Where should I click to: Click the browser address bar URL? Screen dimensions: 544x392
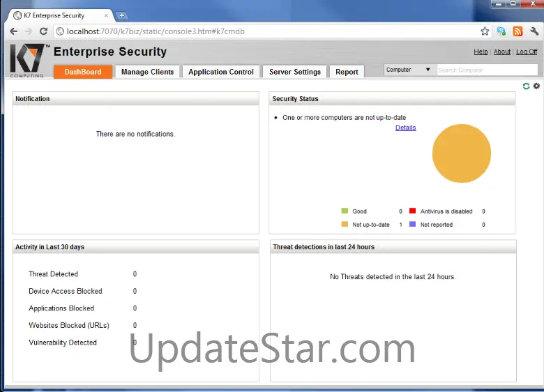(x=156, y=31)
